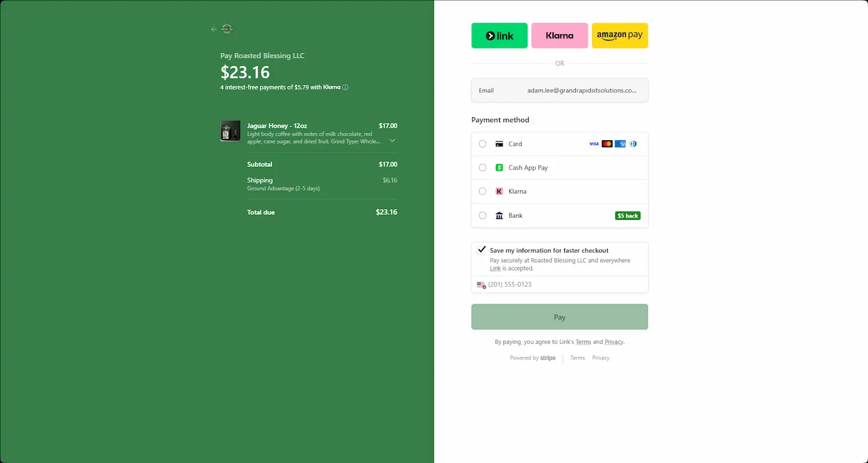868x463 pixels.
Task: Select the Card radio button
Action: [482, 144]
